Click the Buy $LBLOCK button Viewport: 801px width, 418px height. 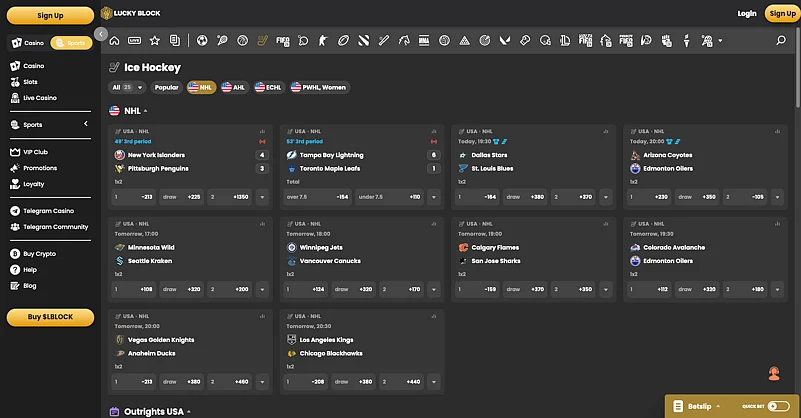click(51, 317)
